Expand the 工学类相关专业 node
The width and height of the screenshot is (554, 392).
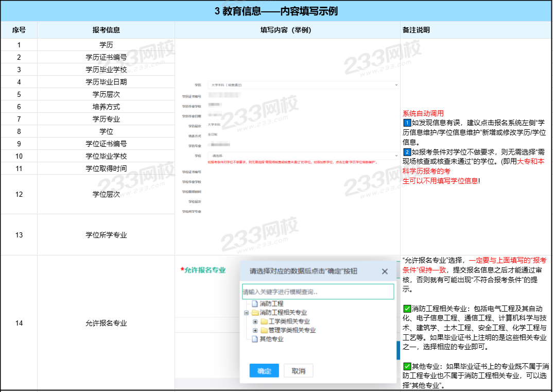point(255,321)
